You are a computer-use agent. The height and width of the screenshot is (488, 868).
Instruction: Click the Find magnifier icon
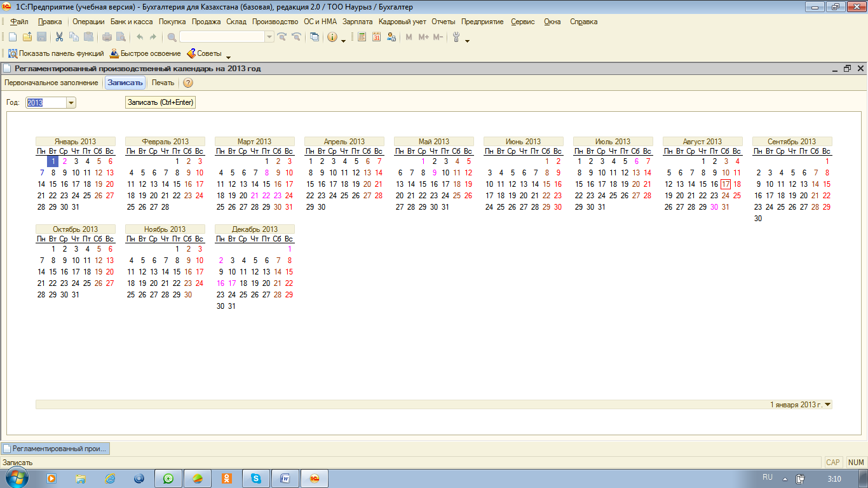[x=172, y=37]
